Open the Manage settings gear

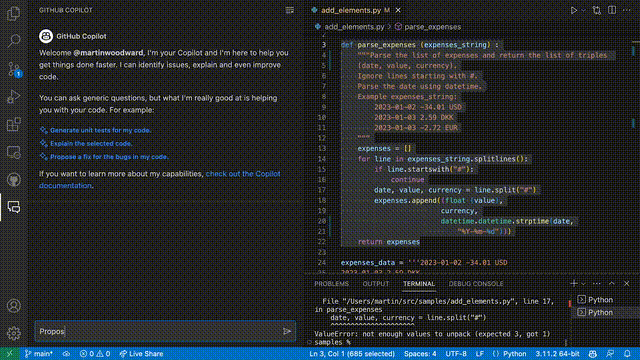(13, 333)
